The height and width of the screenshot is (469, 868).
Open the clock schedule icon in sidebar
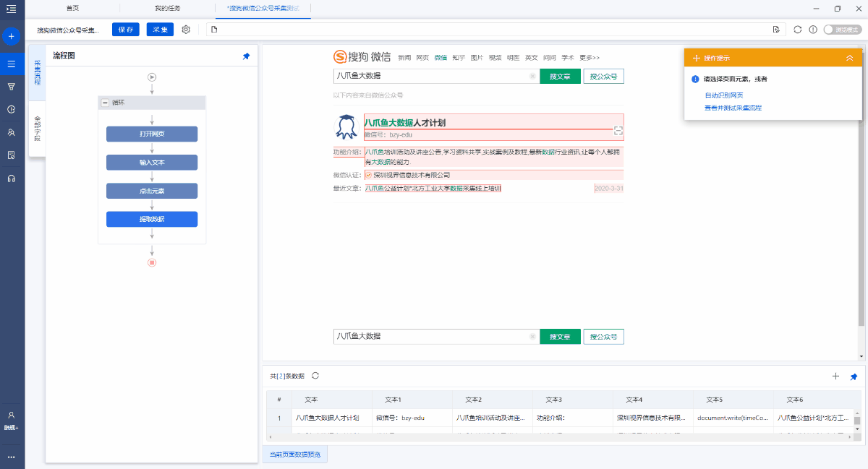12,110
